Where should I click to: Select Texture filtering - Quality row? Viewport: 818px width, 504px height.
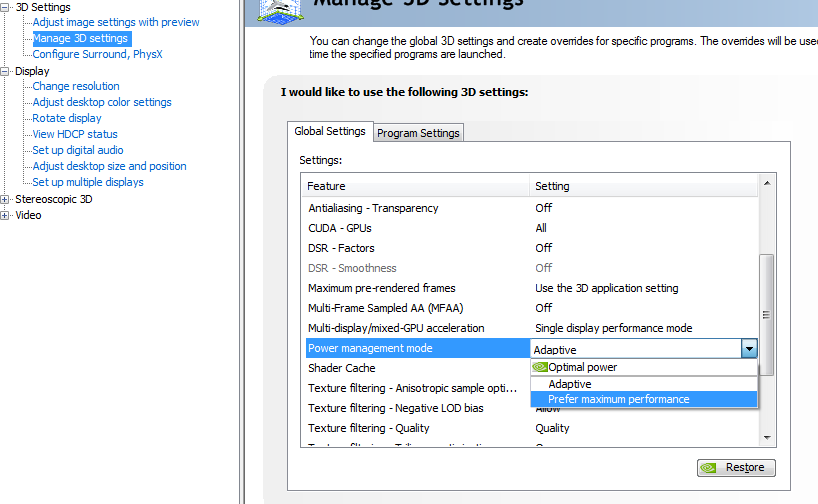532,428
